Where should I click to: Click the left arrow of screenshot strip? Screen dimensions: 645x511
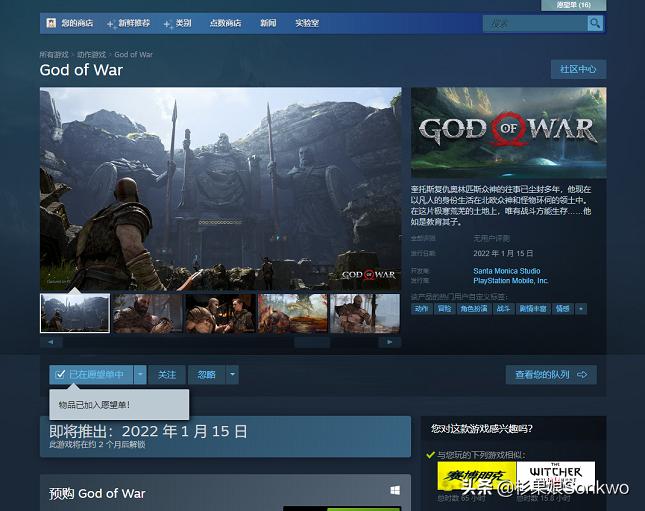coord(51,342)
